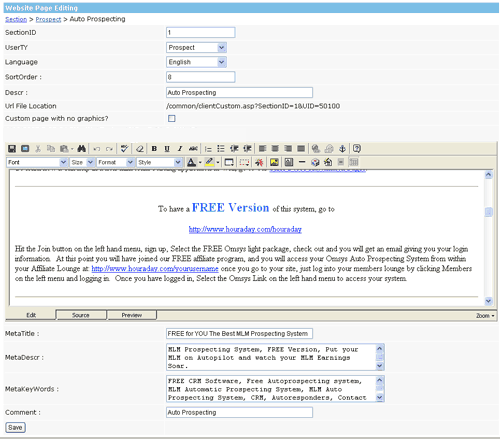Click the 'FREE Version' heading text
Viewport: 500px width, 439px height.
[x=230, y=208]
